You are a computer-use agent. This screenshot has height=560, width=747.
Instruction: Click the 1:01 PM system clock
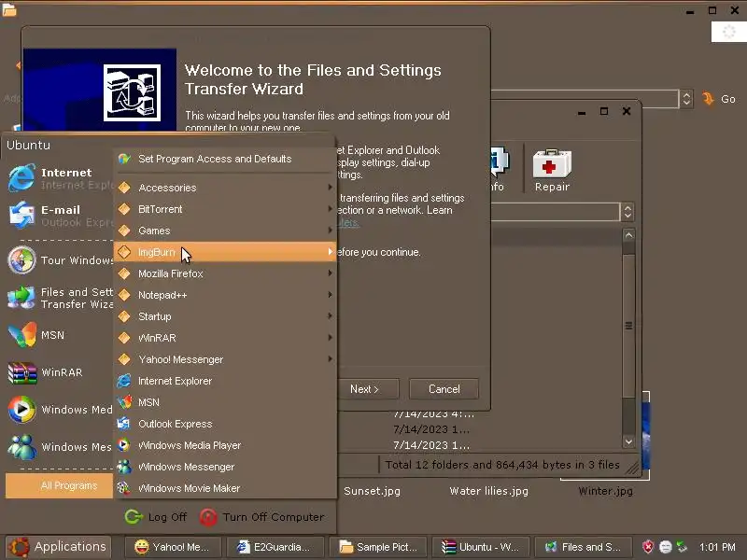pyautogui.click(x=717, y=547)
